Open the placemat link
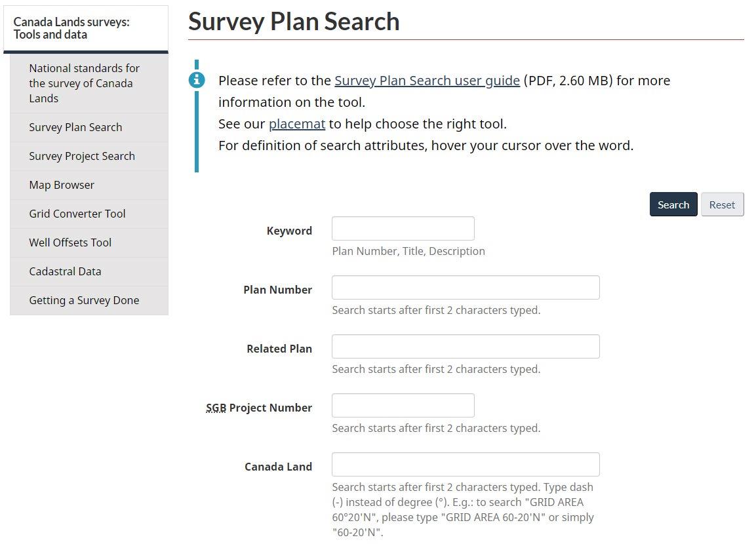This screenshot has width=756, height=544. pyautogui.click(x=296, y=124)
